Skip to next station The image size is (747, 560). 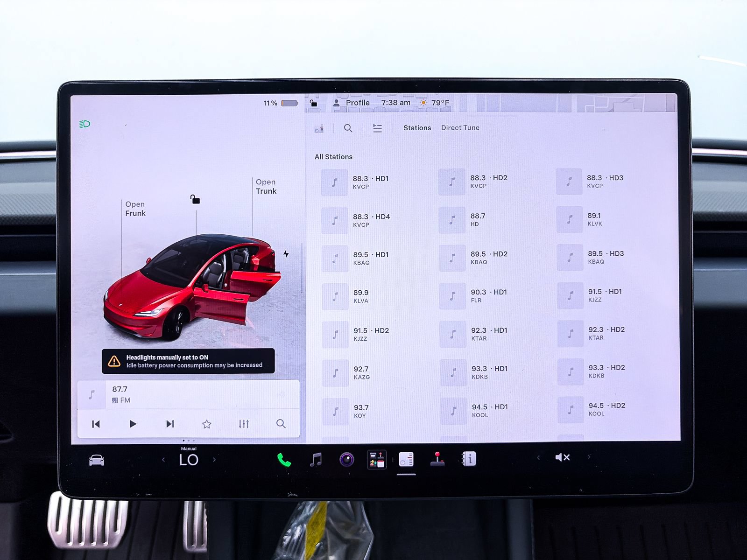coord(170,424)
